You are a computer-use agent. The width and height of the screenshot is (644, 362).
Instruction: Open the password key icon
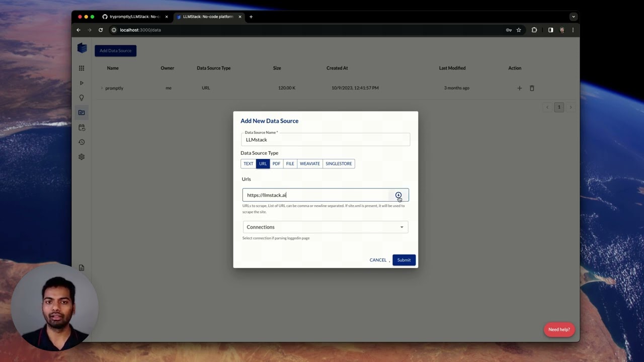pyautogui.click(x=509, y=30)
